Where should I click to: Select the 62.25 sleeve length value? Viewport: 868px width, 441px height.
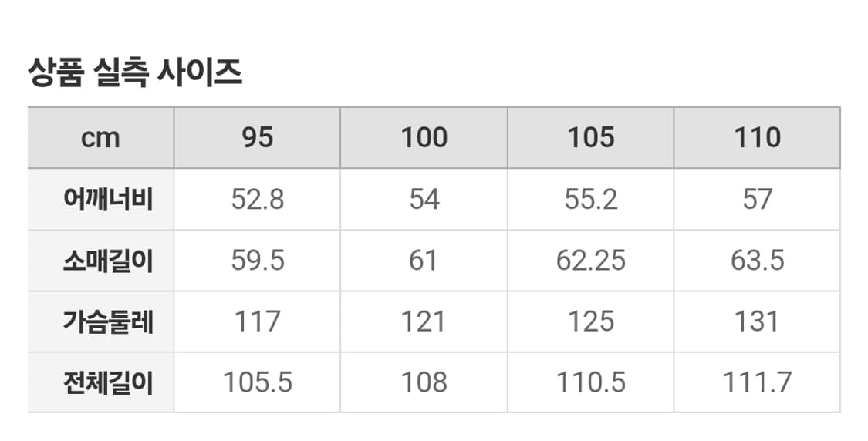click(591, 261)
